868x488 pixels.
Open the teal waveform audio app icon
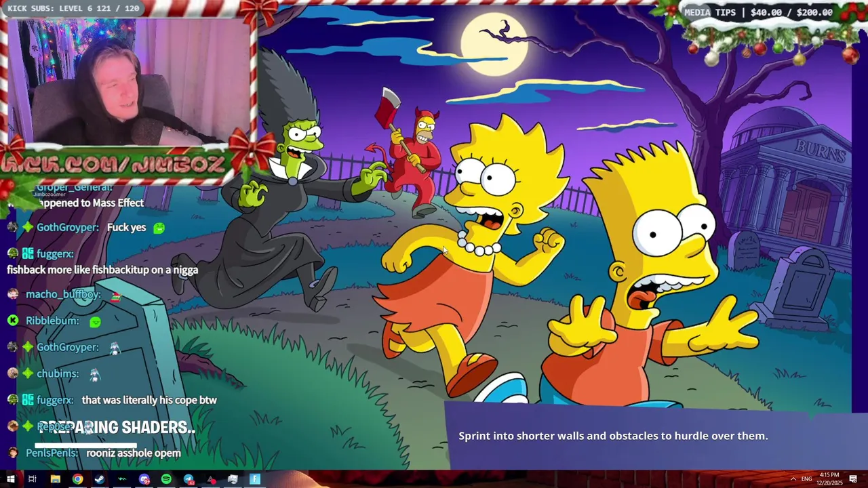coord(122,479)
